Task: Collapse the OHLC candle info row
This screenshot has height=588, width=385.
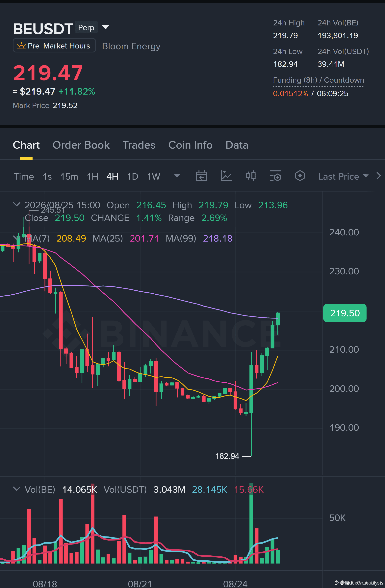Action: 16,204
